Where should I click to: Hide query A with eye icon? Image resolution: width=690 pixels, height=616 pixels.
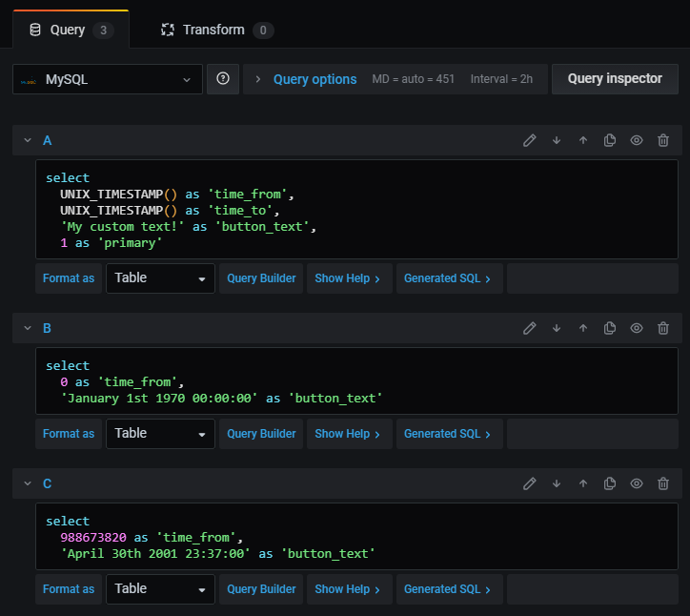click(x=637, y=140)
